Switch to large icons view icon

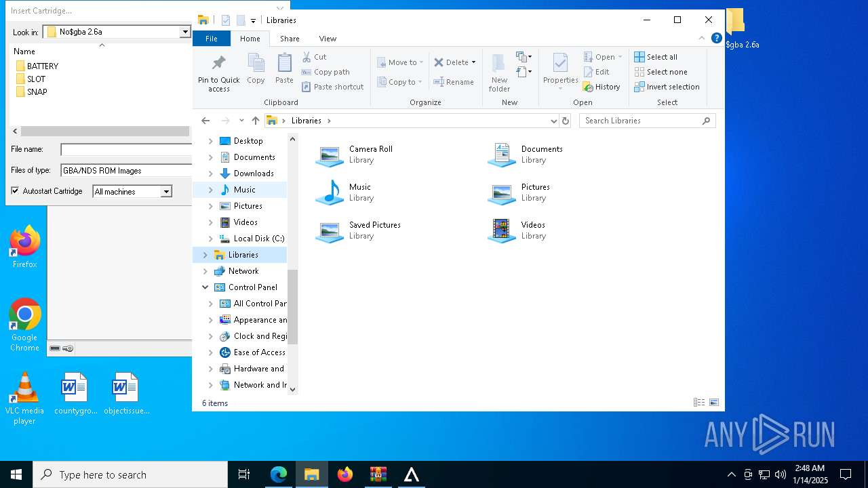[x=714, y=403]
